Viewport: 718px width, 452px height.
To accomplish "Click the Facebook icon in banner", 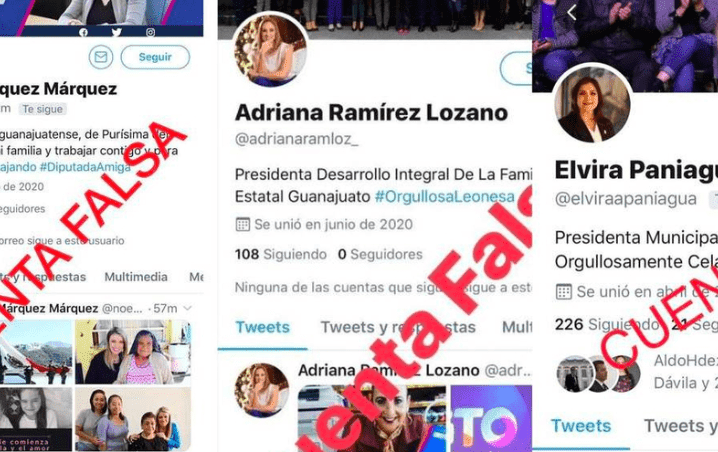I will 83,32.
